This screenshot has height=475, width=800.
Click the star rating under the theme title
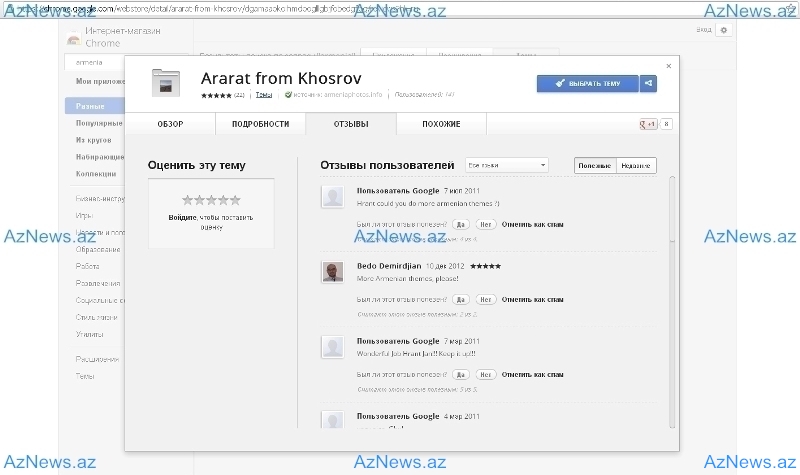pyautogui.click(x=216, y=95)
